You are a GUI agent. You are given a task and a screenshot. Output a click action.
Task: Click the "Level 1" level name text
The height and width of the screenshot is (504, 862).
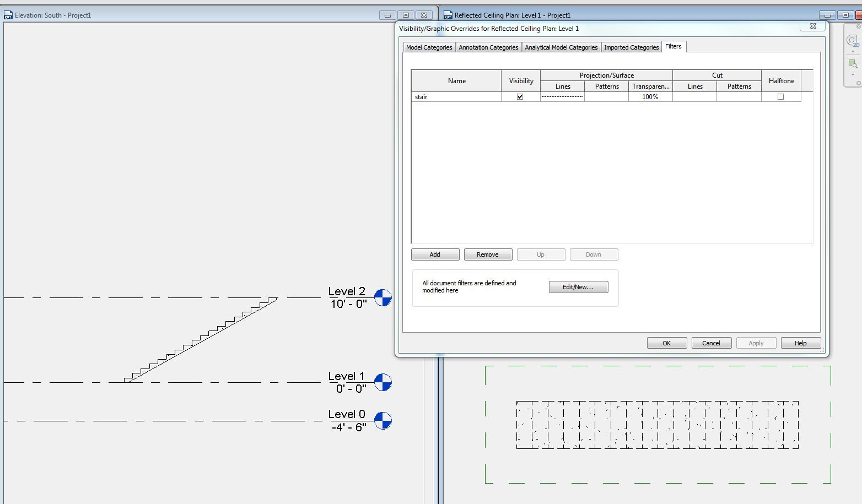point(347,376)
